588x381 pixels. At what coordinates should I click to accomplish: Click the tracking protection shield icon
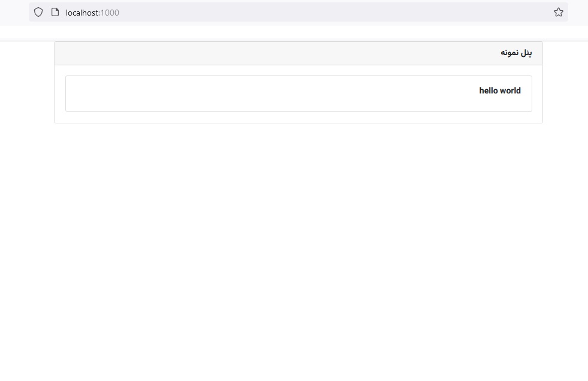coord(38,12)
